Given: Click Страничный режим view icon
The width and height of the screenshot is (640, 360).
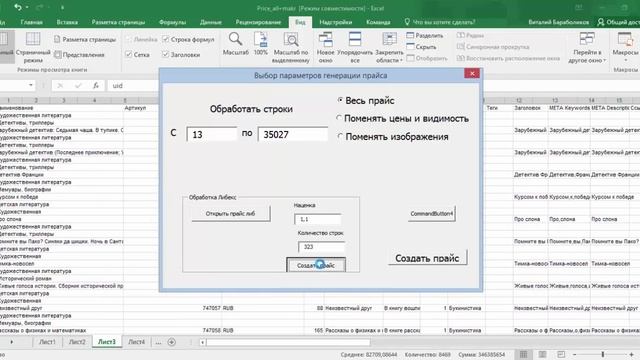Looking at the screenshot, I should click(x=33, y=48).
